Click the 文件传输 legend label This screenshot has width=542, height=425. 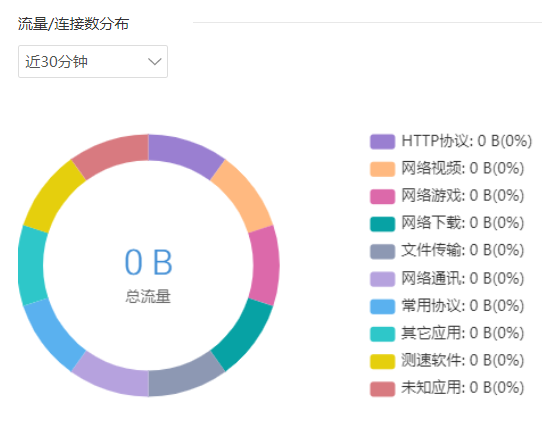(462, 251)
